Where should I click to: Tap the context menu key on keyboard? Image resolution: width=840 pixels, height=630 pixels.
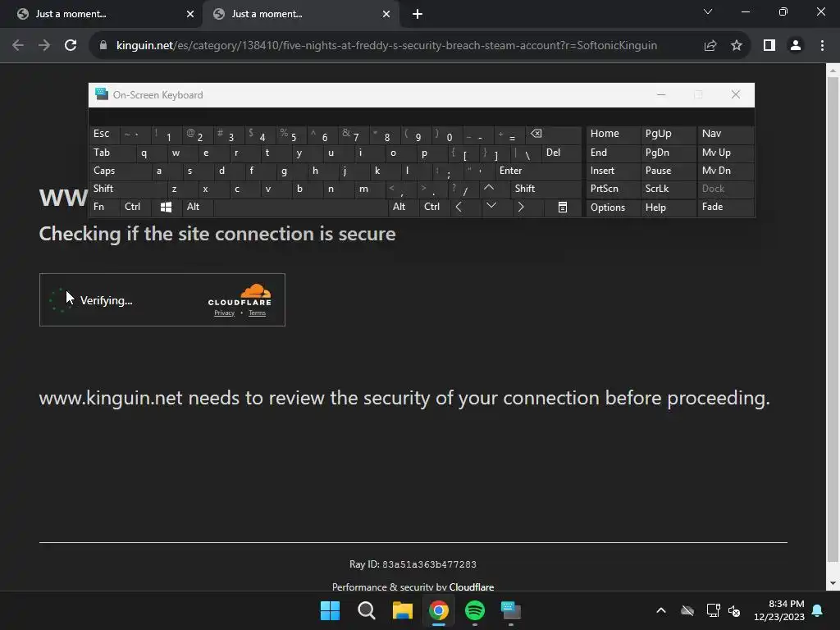(563, 207)
